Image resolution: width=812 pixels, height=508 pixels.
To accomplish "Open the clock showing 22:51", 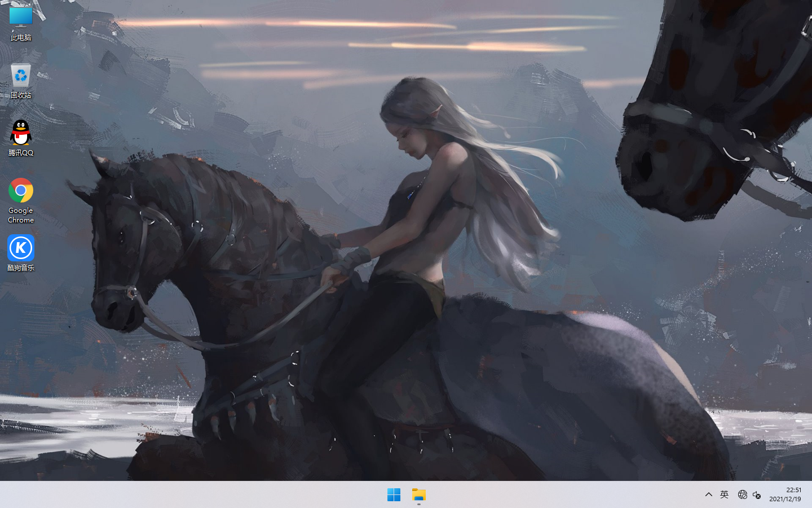I will [793, 490].
